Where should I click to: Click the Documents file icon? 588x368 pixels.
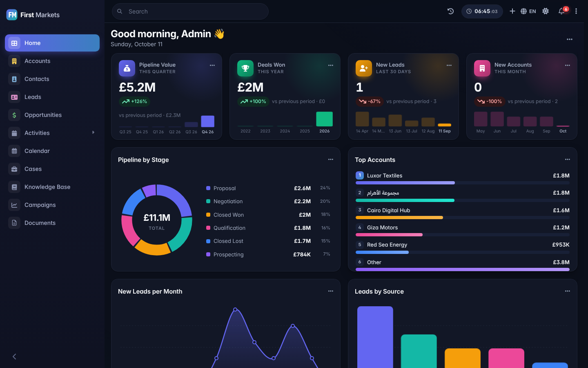point(14,223)
